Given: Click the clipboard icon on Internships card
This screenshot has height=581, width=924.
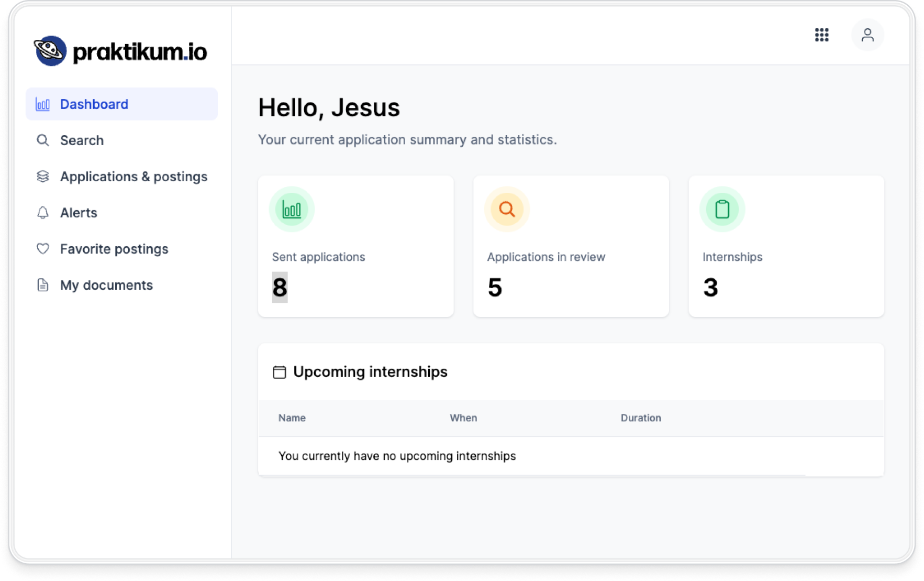Looking at the screenshot, I should [x=722, y=209].
